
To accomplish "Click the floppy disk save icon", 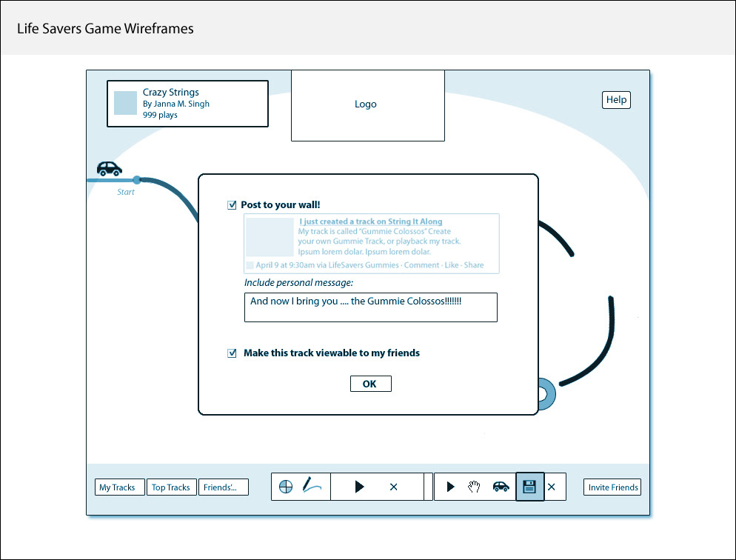I will [x=530, y=487].
